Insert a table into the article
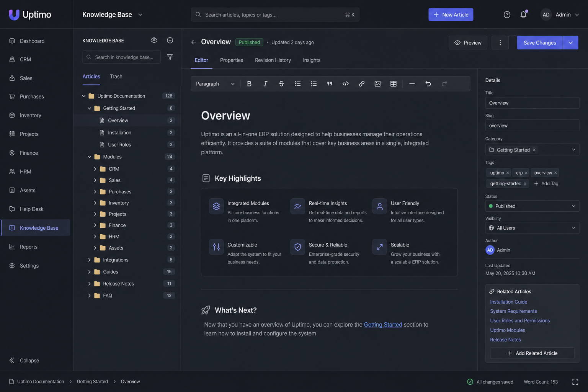 394,84
